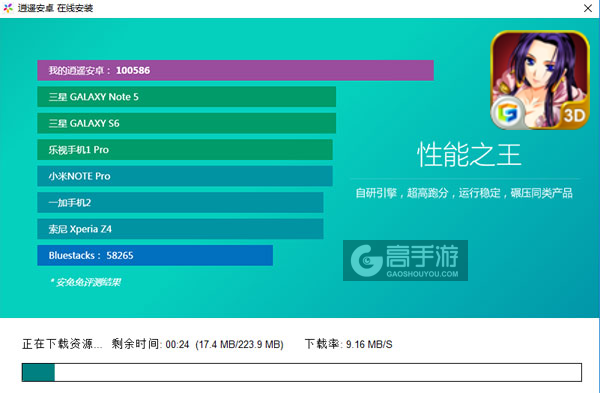Select the 三星 GALAXY Note 5 bar
The width and height of the screenshot is (600, 393).
[x=186, y=96]
